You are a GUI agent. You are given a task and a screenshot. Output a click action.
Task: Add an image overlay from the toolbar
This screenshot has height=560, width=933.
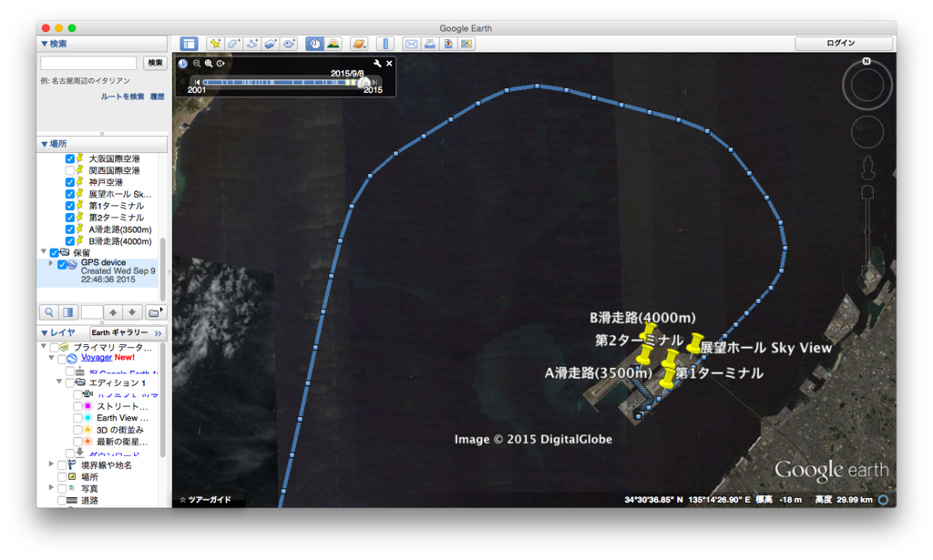(x=270, y=44)
